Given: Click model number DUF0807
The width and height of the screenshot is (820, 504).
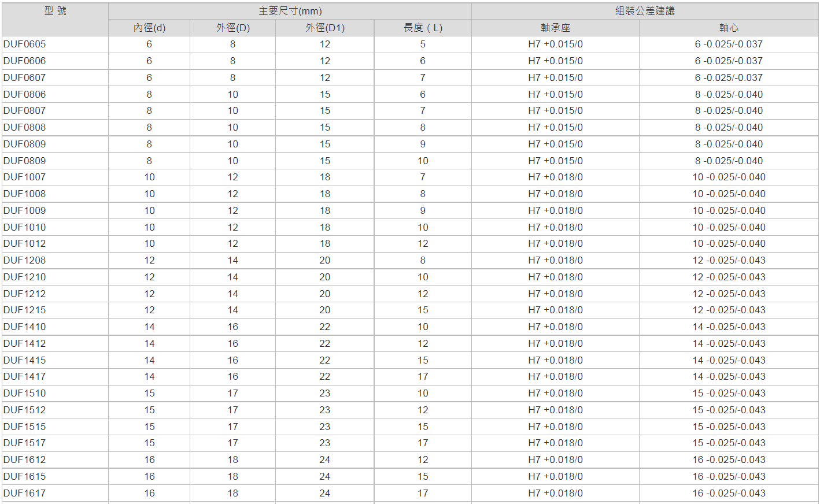Looking at the screenshot, I should click(25, 111).
